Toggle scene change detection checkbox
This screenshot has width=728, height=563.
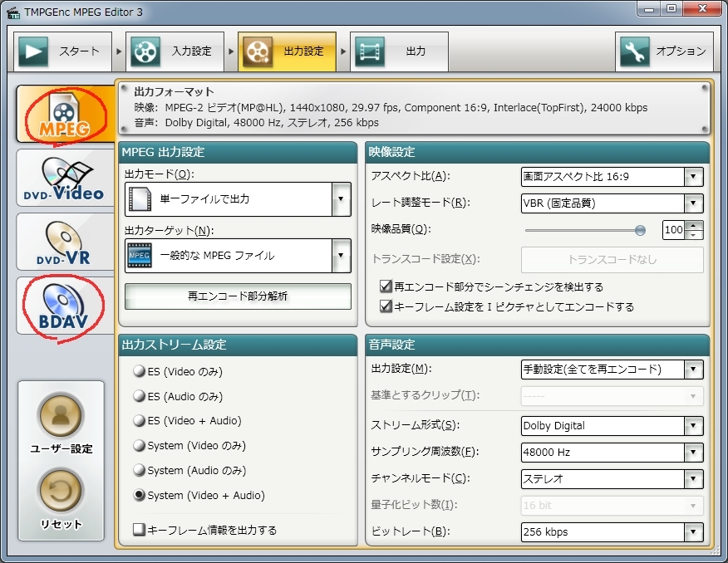tap(386, 286)
